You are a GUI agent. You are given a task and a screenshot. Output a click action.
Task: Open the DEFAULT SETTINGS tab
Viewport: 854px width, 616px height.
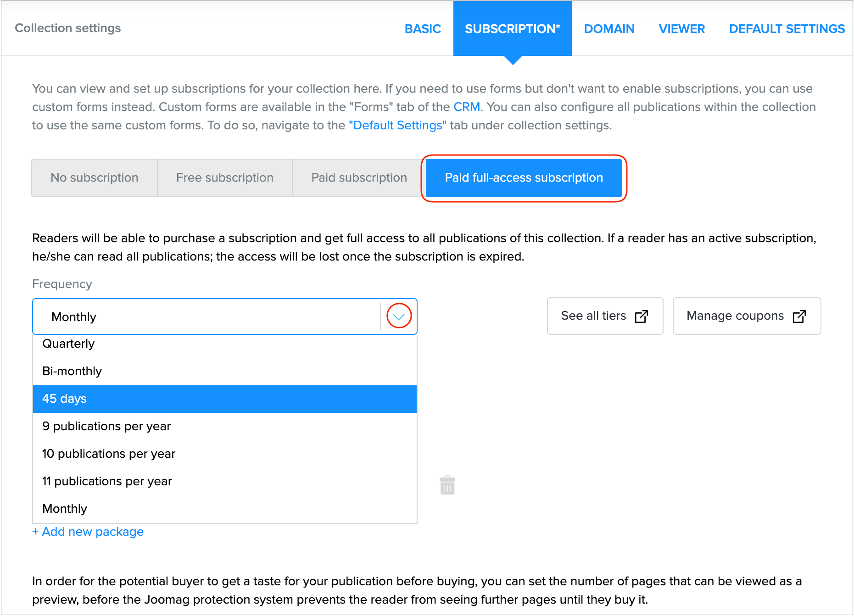click(x=787, y=29)
